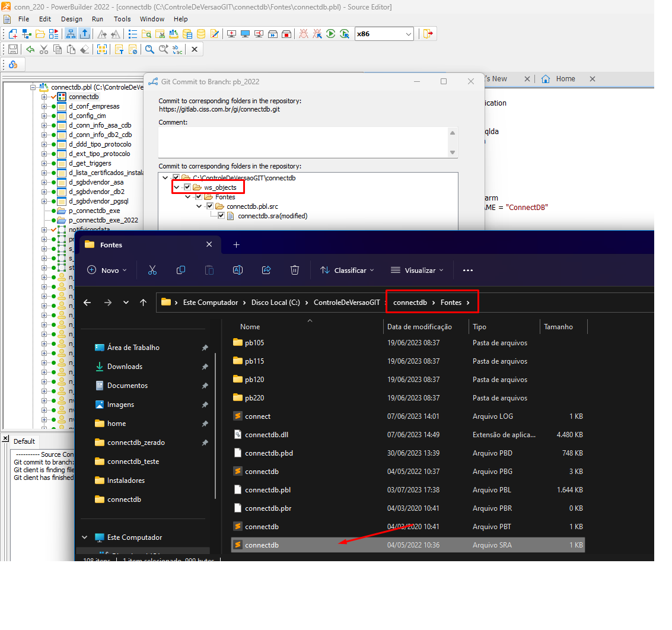Click the Exit door icon in toolbar
672x630 pixels.
pos(428,34)
